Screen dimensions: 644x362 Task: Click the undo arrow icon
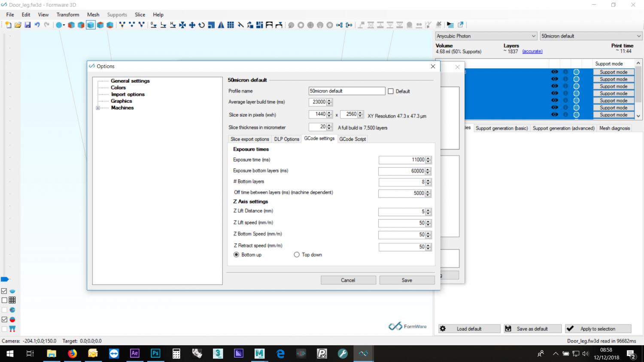37,25
